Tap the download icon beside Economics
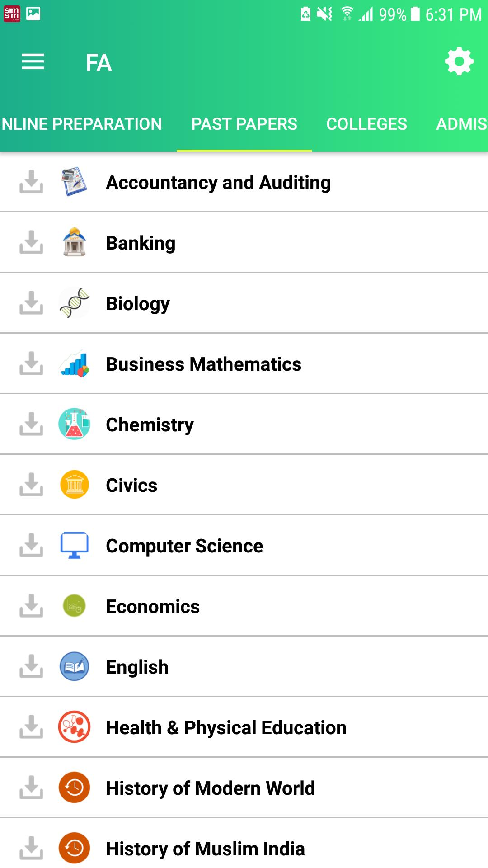 click(31, 606)
